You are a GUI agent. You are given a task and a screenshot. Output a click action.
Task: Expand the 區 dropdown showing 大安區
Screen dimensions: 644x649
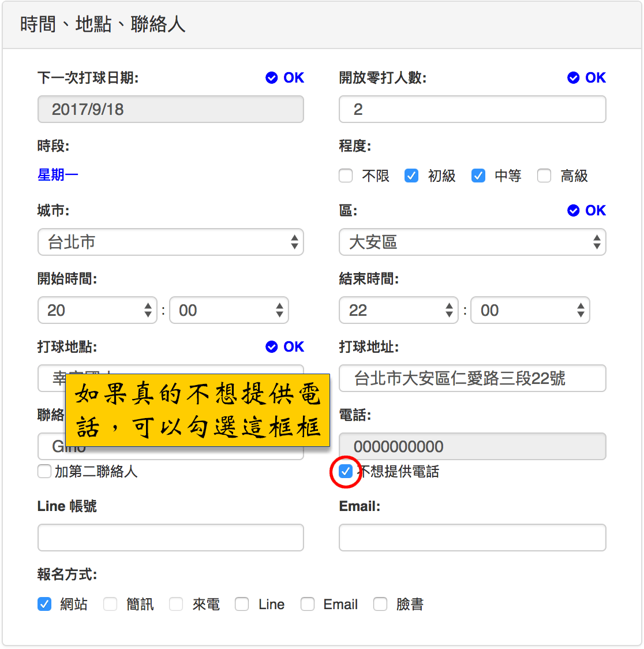tap(472, 243)
